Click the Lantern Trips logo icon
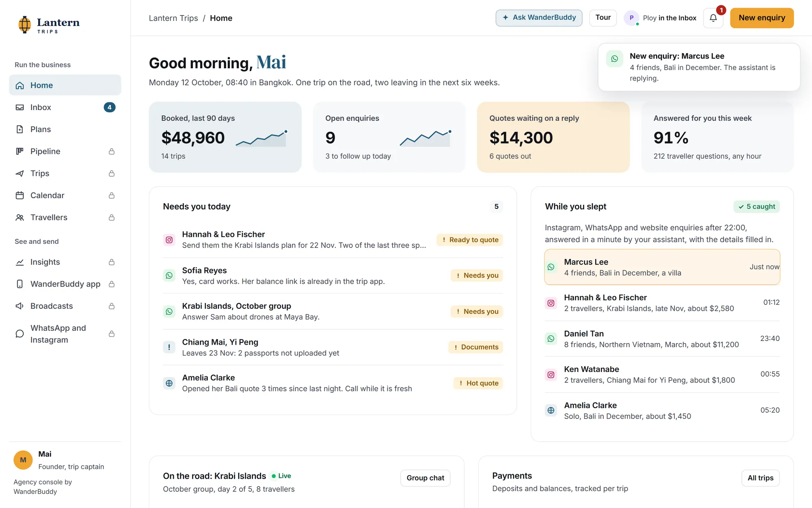812x508 pixels. tap(25, 24)
